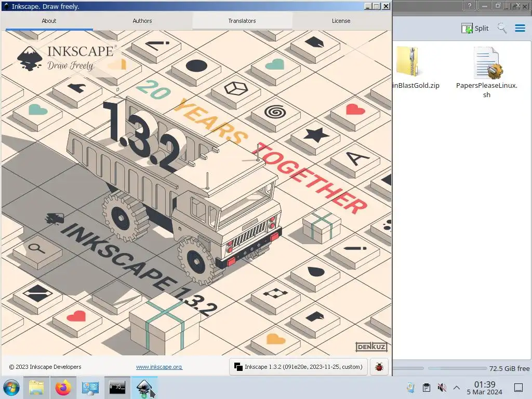Open the www.inkscape.org link

[x=159, y=367]
